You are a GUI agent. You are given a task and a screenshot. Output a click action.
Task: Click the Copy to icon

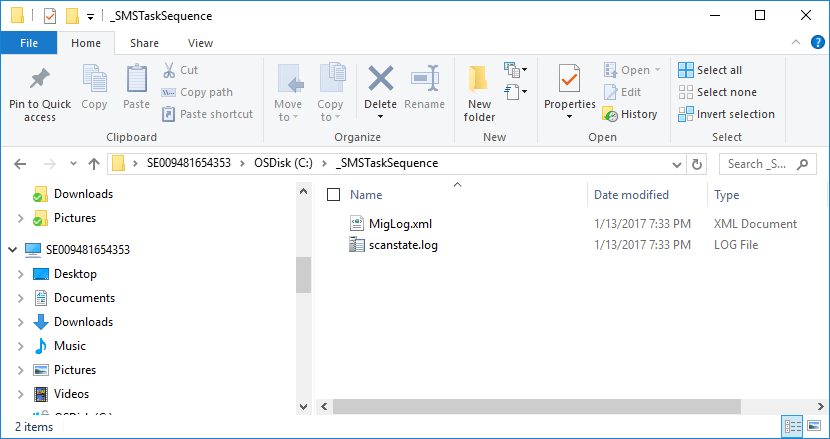coord(332,78)
